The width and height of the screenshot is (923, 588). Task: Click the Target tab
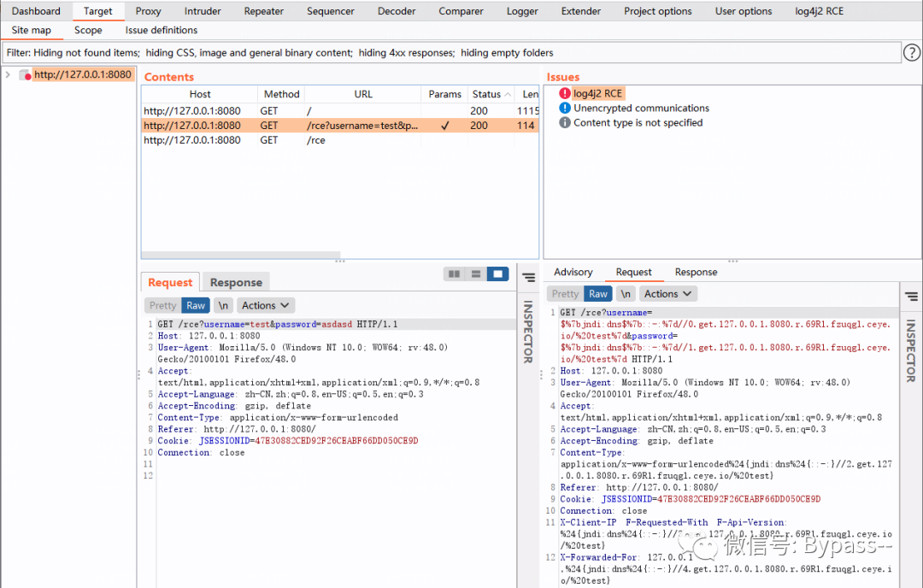(x=97, y=11)
